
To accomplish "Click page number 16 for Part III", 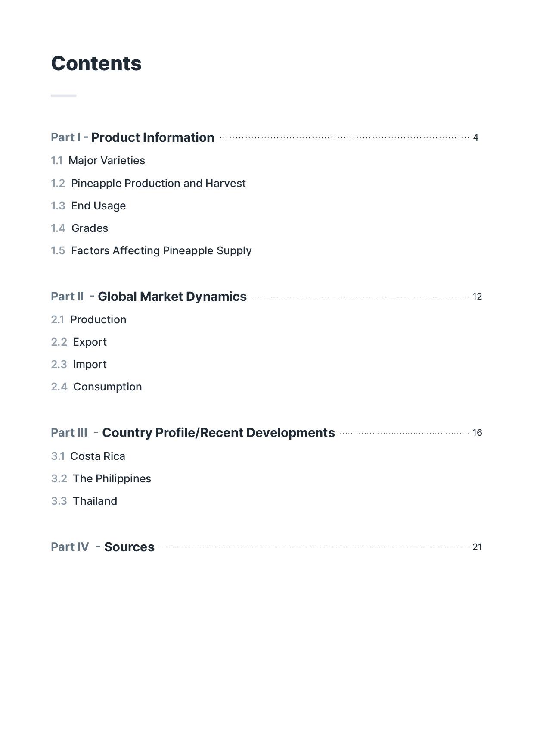I will click(x=477, y=433).
